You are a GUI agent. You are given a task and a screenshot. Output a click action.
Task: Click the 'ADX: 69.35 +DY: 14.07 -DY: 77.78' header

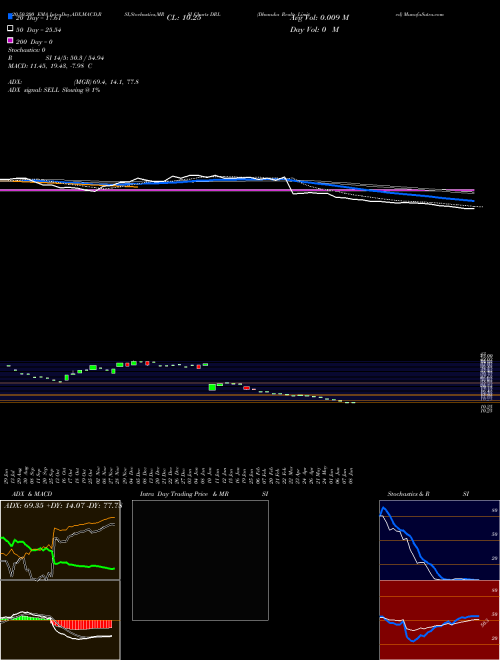tap(63, 505)
